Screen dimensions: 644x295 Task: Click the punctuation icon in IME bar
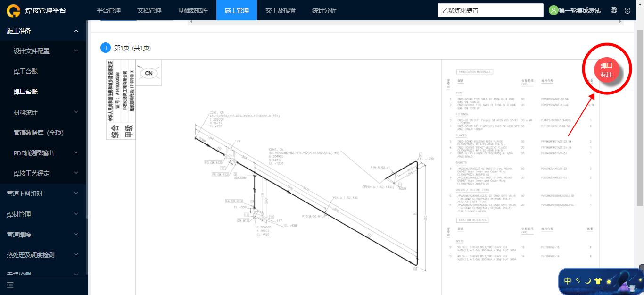(x=578, y=281)
